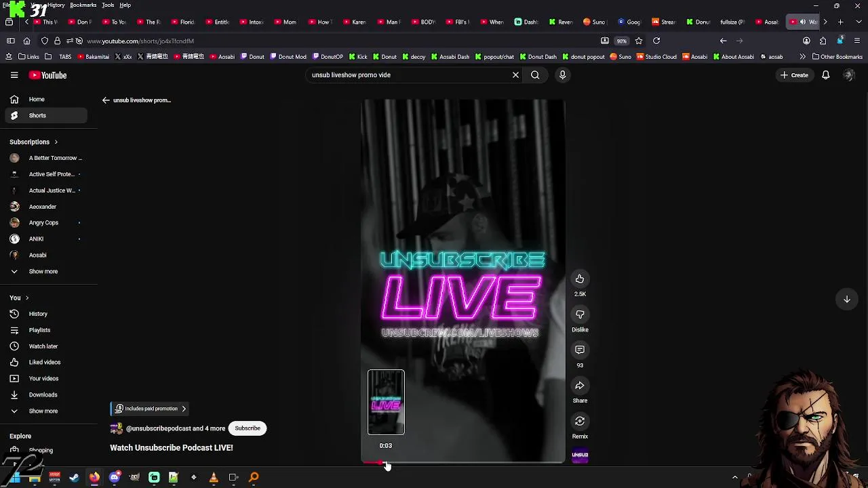Open the Unsub sound thumbnail below Remix
868x488 pixels.
(x=580, y=456)
